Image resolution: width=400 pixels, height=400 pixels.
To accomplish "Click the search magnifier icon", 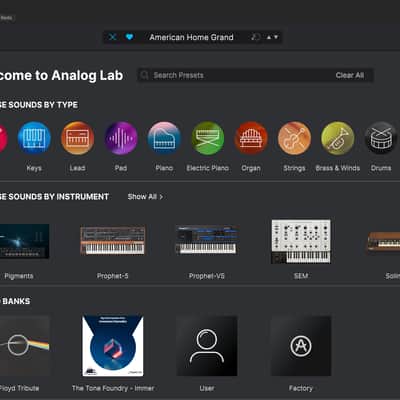I will coord(144,75).
